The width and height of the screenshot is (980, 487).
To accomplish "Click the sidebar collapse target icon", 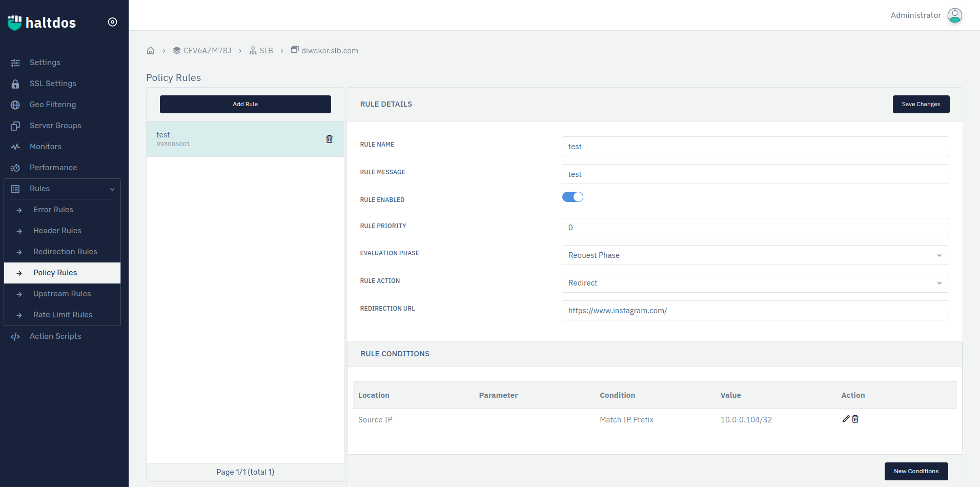I will pos(113,22).
